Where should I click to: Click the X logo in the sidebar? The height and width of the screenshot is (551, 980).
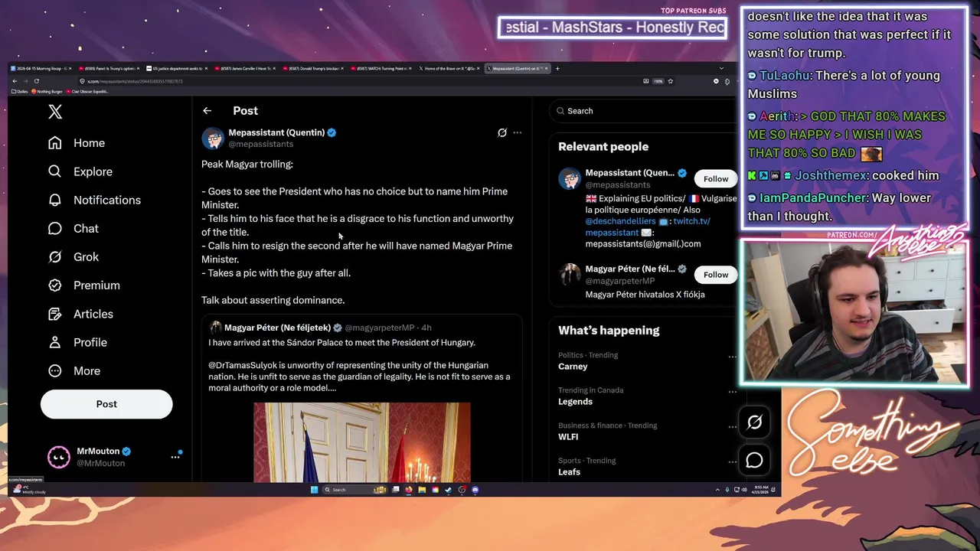click(x=55, y=112)
